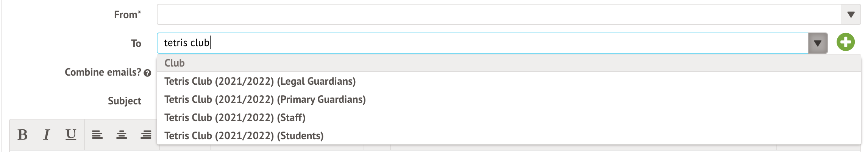
Task: Click the From* field label
Action: pos(127,15)
